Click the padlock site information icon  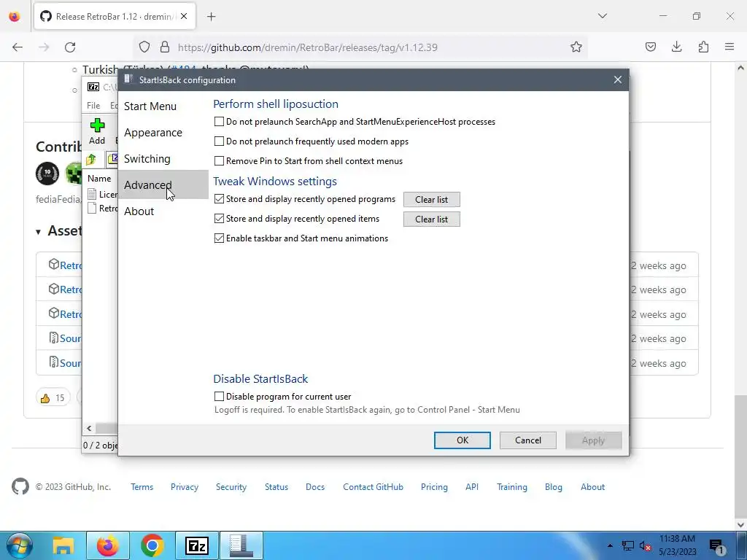coord(165,47)
